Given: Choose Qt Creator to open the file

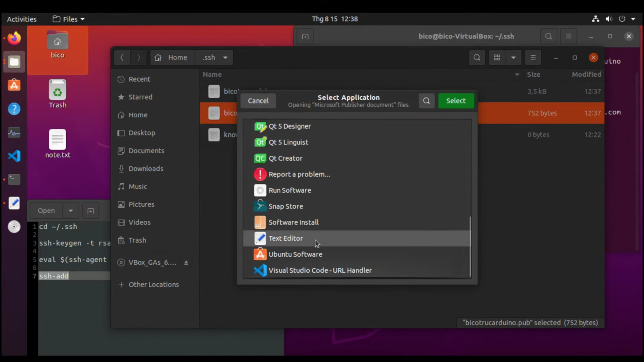Looking at the screenshot, I should click(x=286, y=158).
